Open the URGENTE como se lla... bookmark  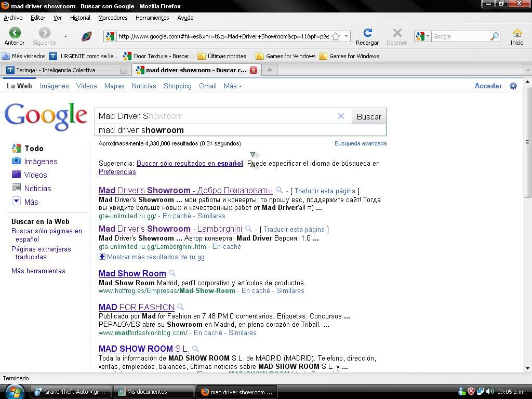pos(84,56)
